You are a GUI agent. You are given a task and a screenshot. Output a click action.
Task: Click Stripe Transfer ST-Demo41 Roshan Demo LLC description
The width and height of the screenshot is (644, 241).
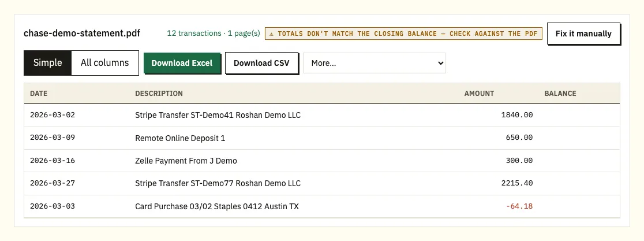click(218, 115)
